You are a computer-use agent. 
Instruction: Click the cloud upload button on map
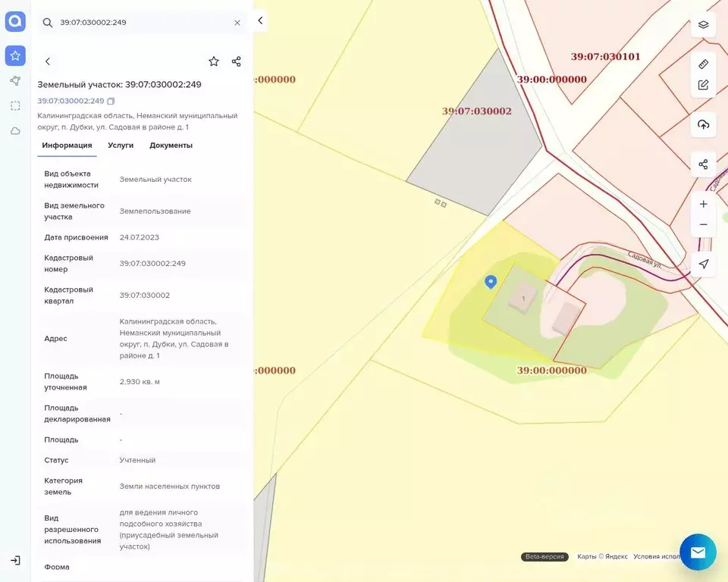[x=704, y=124]
